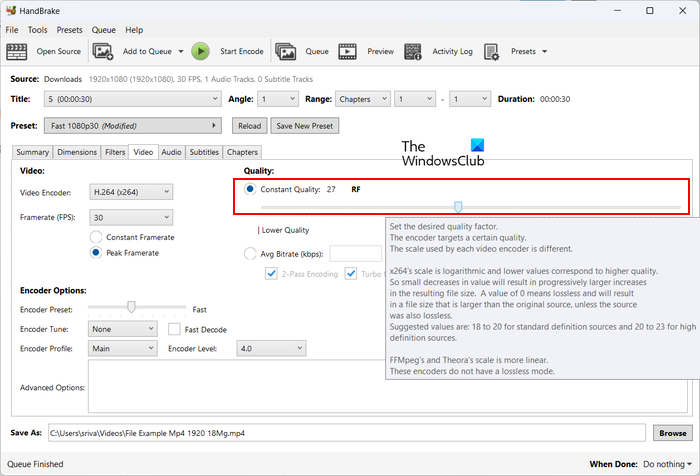Open the Range Chapters dropdown
The height and width of the screenshot is (476, 700).
click(x=362, y=99)
